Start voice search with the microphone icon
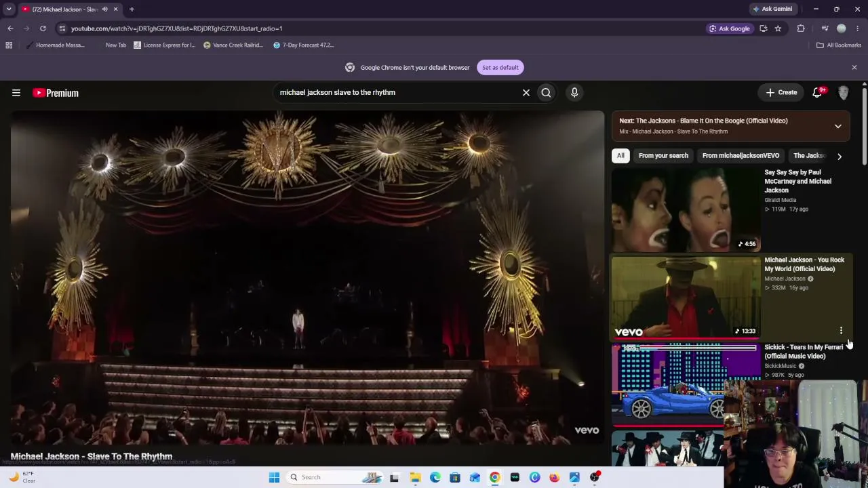868x488 pixels. [574, 92]
